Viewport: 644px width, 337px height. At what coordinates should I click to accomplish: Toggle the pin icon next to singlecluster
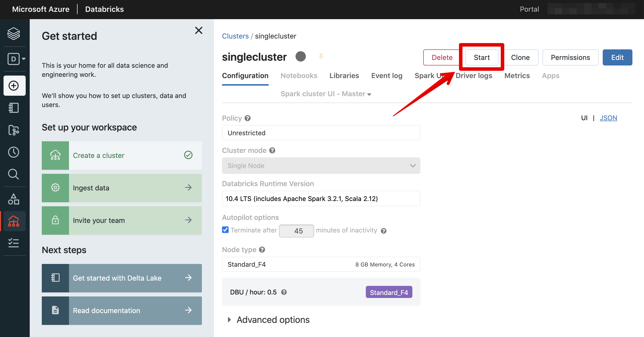click(321, 56)
